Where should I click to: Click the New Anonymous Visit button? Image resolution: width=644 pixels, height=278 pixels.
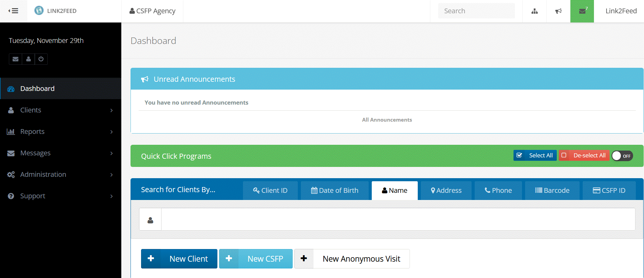pyautogui.click(x=352, y=259)
